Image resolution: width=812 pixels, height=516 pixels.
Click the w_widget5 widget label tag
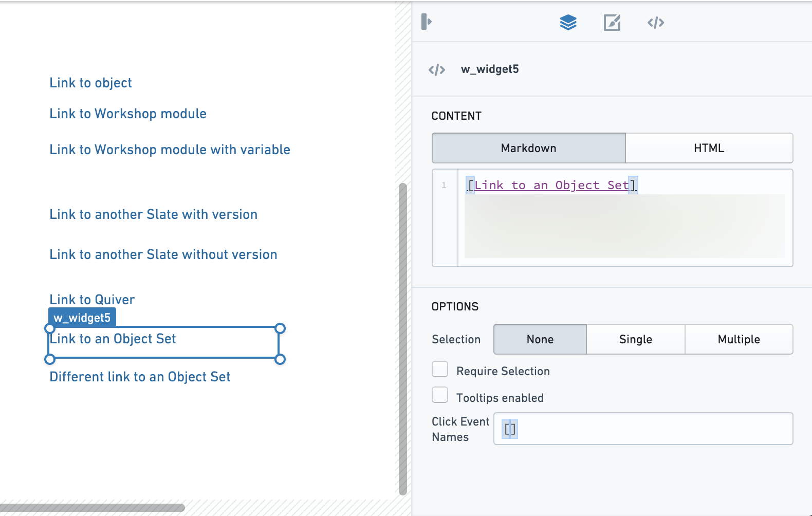click(x=82, y=318)
